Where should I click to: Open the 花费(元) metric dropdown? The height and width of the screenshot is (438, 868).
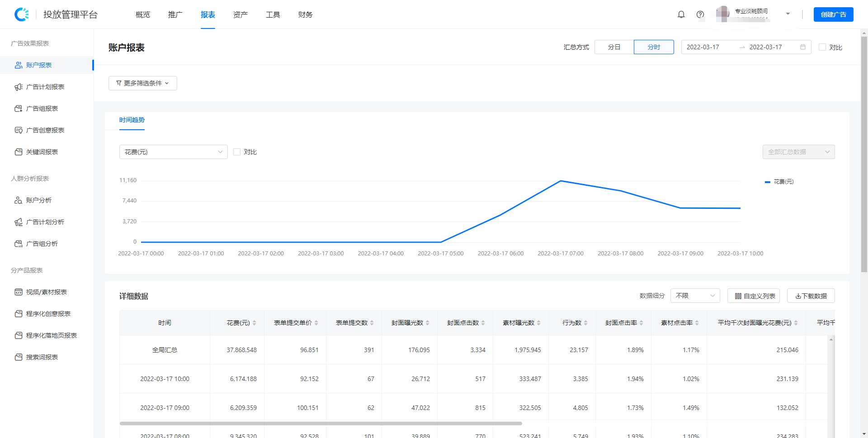click(x=173, y=152)
